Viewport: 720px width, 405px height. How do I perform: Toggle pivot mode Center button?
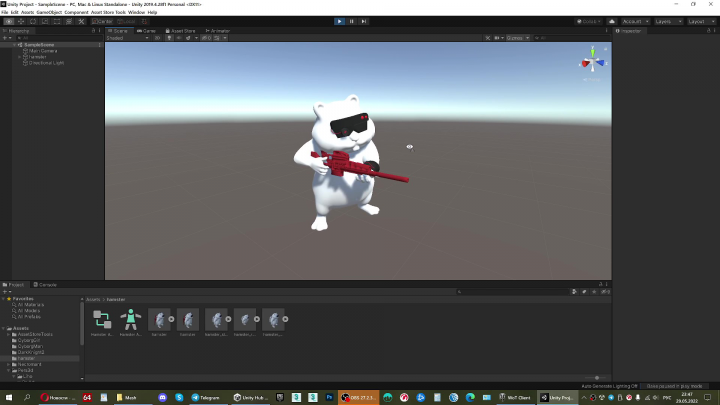(x=102, y=22)
